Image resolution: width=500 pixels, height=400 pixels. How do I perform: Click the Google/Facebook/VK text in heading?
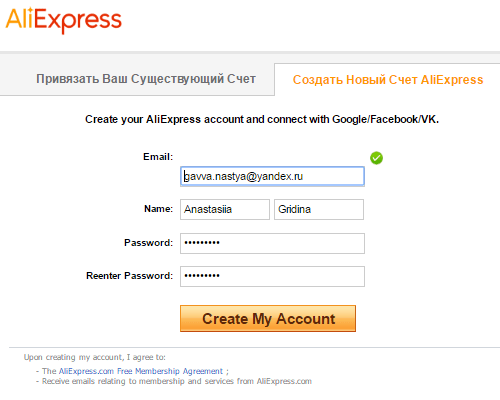pos(385,119)
